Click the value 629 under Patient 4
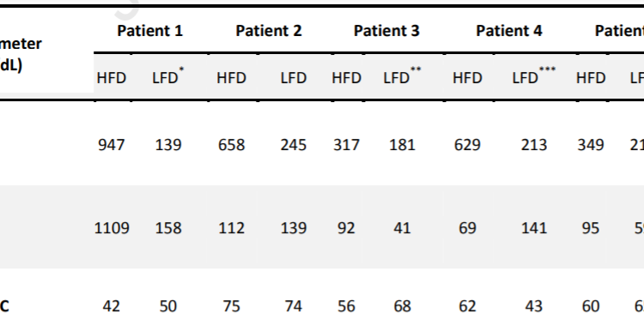644x325 pixels. [467, 145]
